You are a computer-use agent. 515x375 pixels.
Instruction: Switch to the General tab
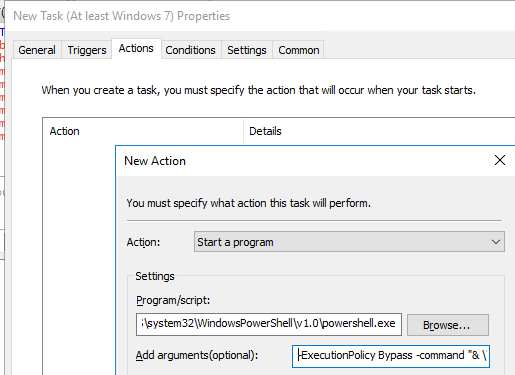[37, 50]
